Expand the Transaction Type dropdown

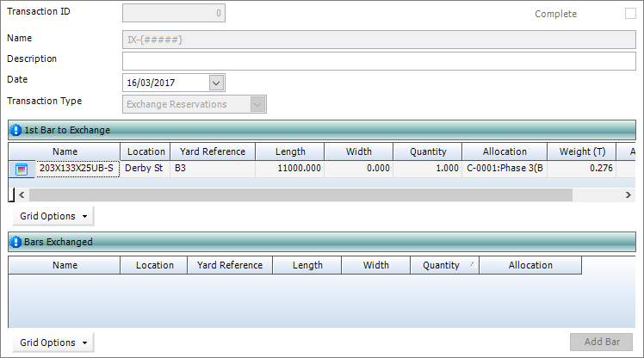tap(257, 104)
